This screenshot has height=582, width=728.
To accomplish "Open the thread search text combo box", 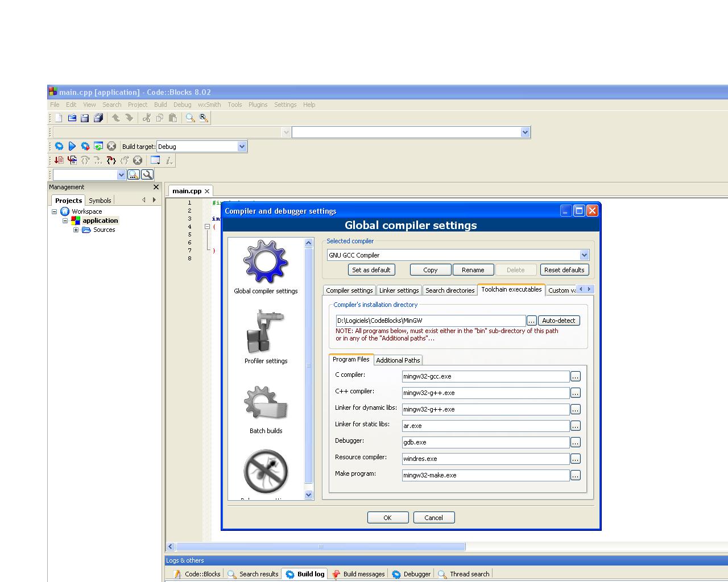I will coord(89,174).
